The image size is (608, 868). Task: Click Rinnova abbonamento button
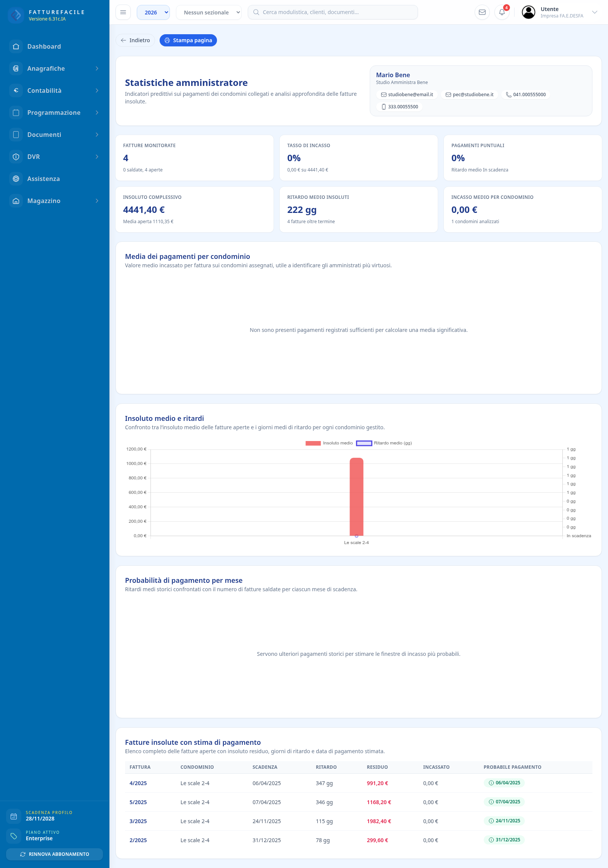(x=55, y=854)
